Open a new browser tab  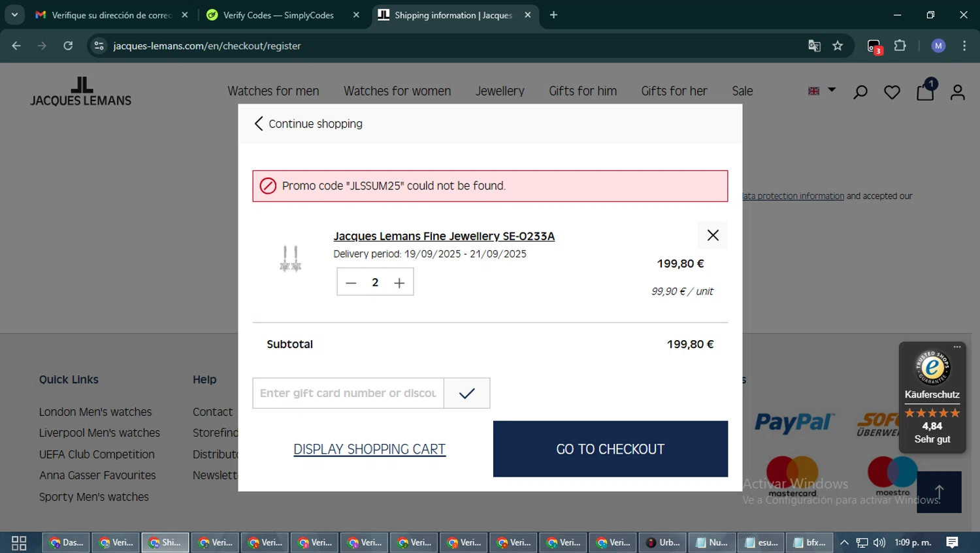point(553,15)
